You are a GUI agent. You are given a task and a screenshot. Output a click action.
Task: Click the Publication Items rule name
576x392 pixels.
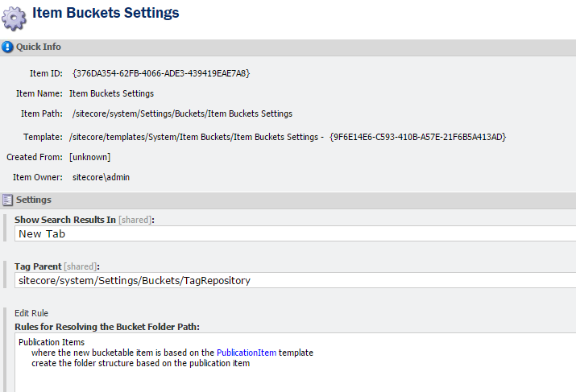click(51, 342)
